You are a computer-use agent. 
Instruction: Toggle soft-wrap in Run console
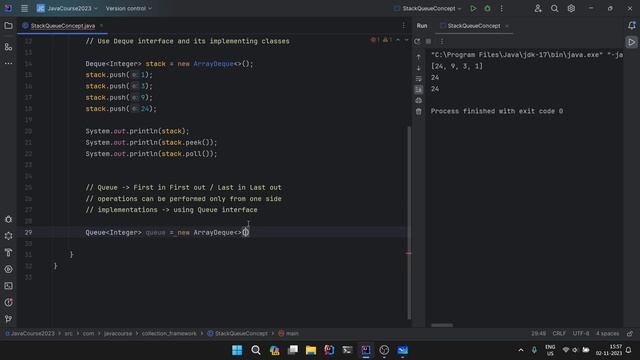click(x=418, y=79)
